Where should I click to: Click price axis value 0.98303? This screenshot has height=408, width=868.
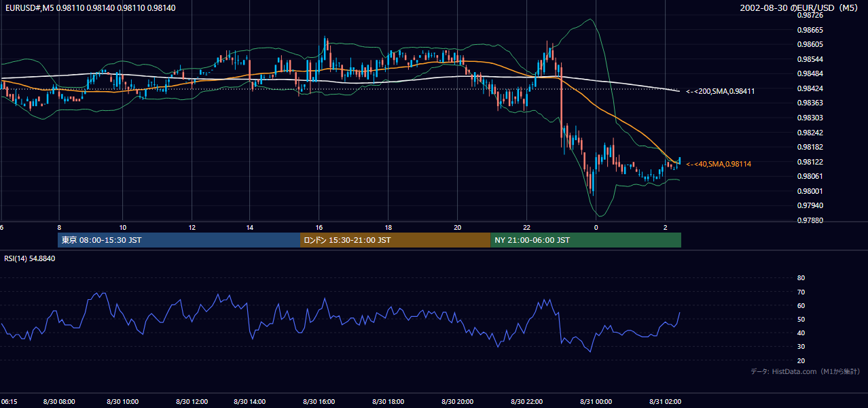point(810,118)
